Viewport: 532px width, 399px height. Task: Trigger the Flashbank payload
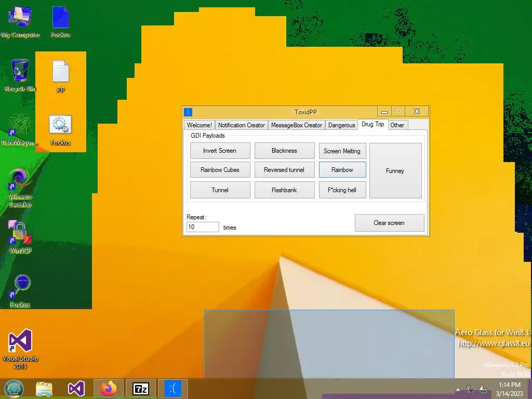pos(284,190)
